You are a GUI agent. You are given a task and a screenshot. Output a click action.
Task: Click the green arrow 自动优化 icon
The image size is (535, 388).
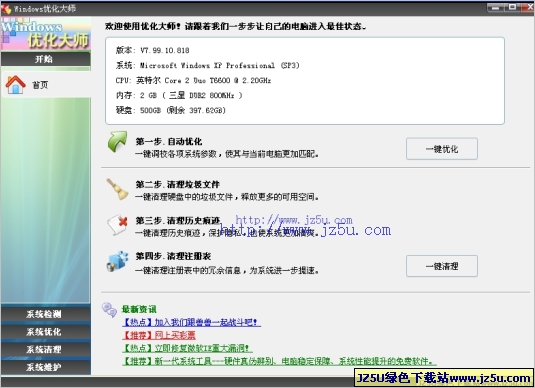click(117, 142)
